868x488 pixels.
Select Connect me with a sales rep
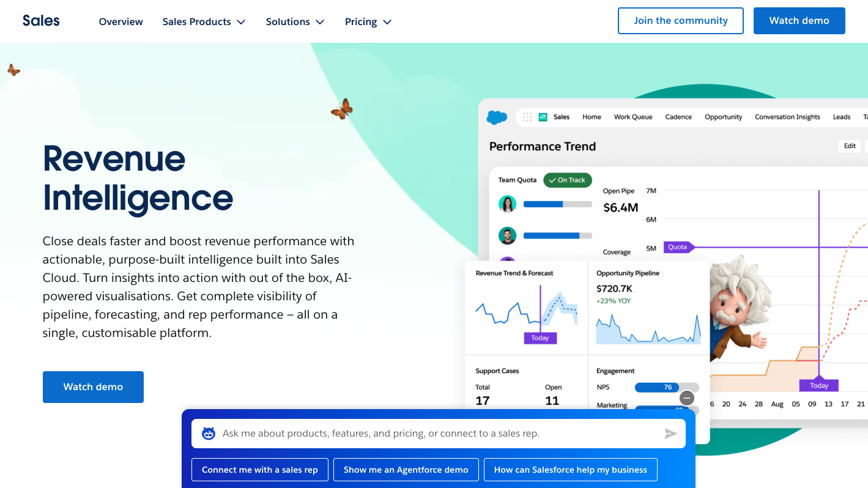tap(260, 470)
